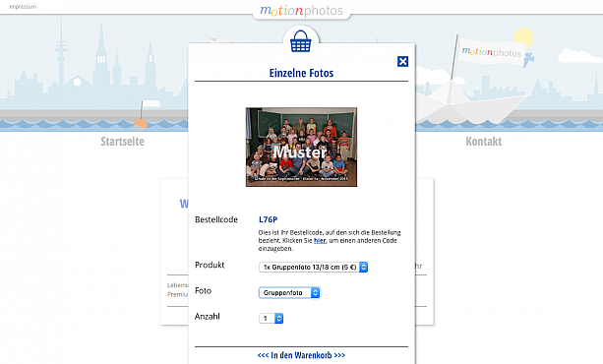Screen dimensions: 603x364
Task: Open the Anzahl quantity dropdown
Action: click(271, 318)
